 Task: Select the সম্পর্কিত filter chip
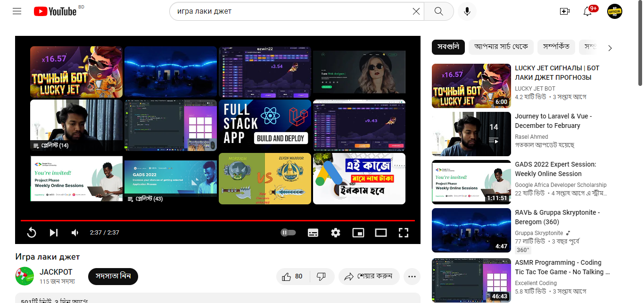click(x=556, y=47)
